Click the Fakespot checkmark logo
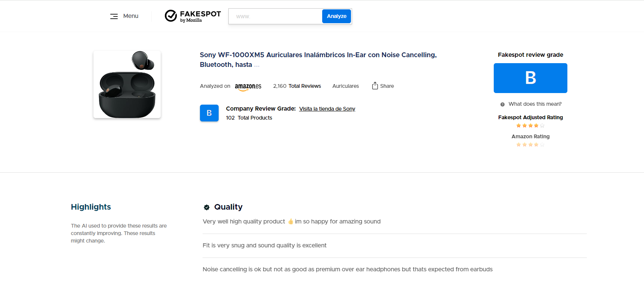 tap(171, 16)
